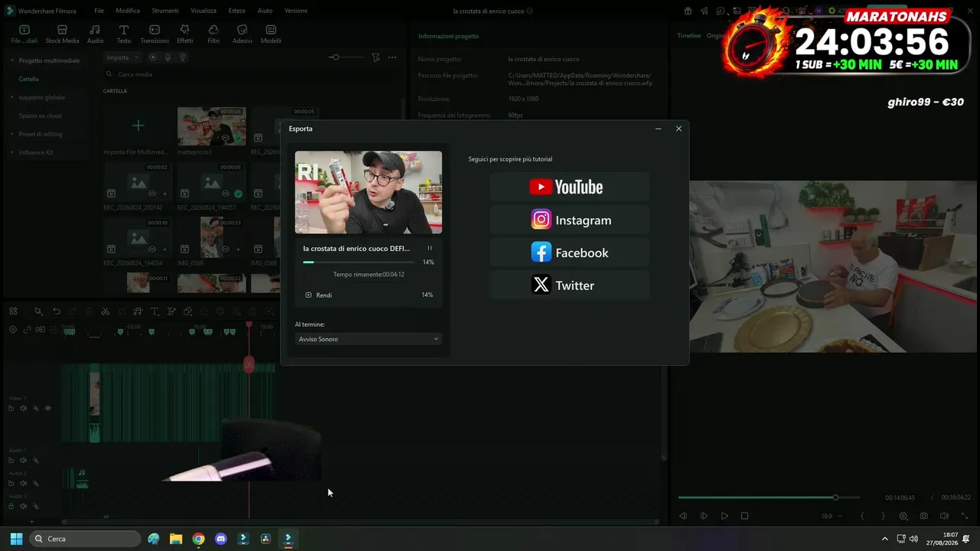Click the Windows taskbar Cerca search box
Viewport: 980px width, 551px height.
pyautogui.click(x=85, y=539)
